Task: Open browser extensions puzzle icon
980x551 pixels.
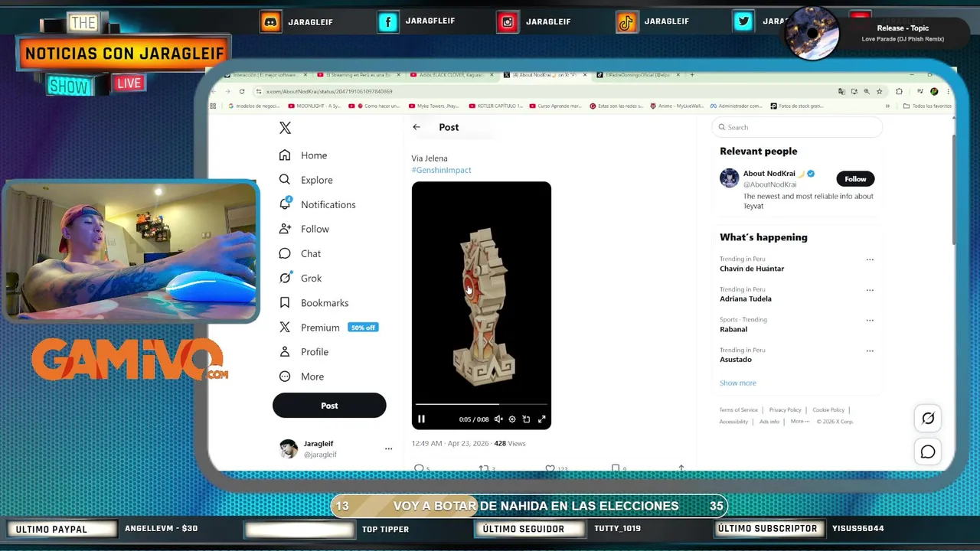Action: point(899,91)
